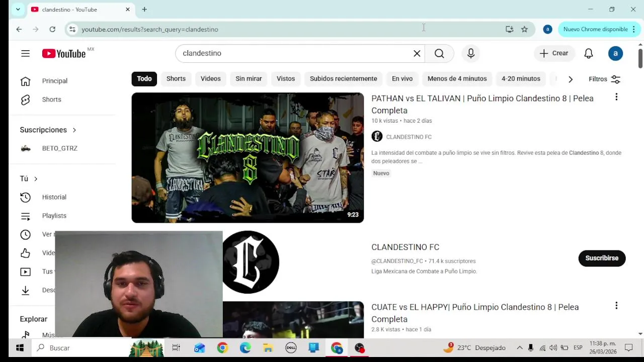Screen dimensions: 644x362
Task: Click the CLANDESTINO FC name under first video
Action: pyautogui.click(x=409, y=137)
